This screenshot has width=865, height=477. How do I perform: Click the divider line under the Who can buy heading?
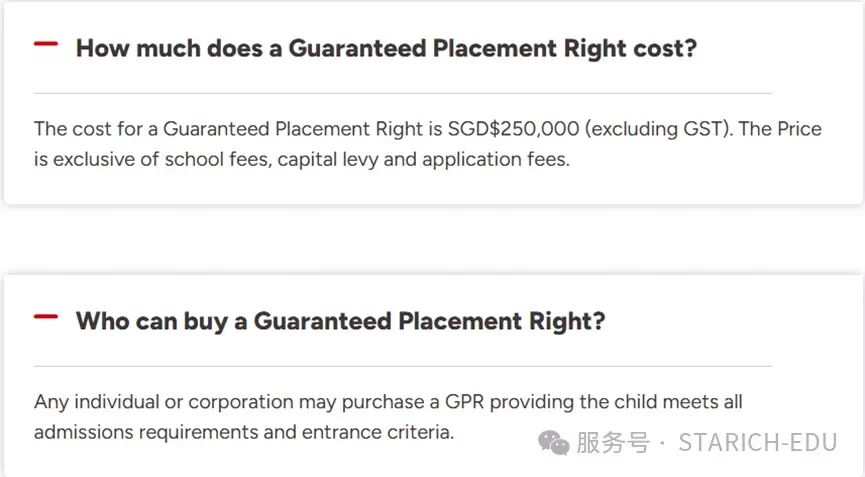pyautogui.click(x=403, y=366)
